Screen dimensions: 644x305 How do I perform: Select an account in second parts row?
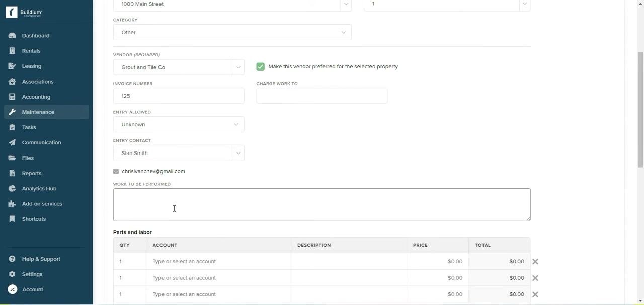point(218,278)
